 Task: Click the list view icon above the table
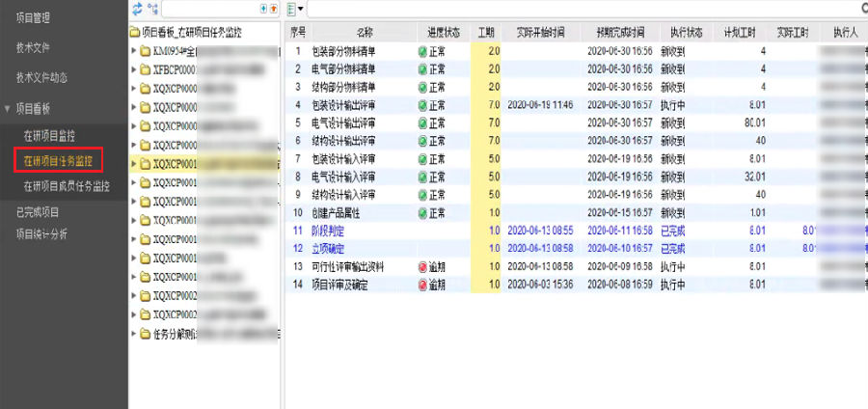(291, 9)
